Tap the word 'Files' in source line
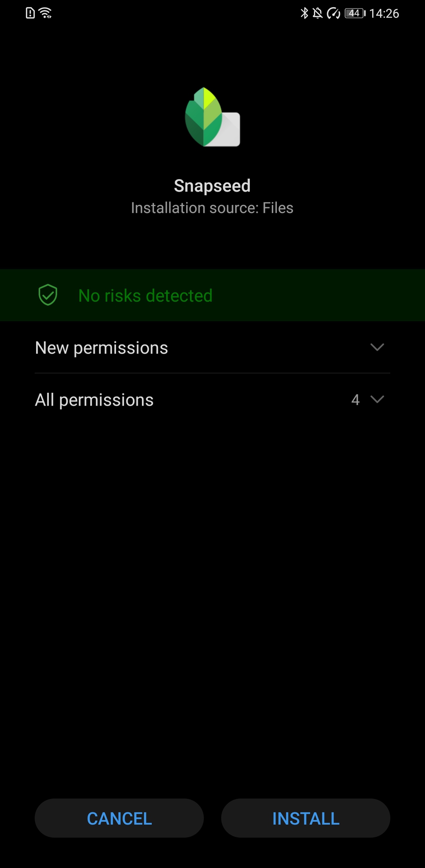 click(x=278, y=208)
